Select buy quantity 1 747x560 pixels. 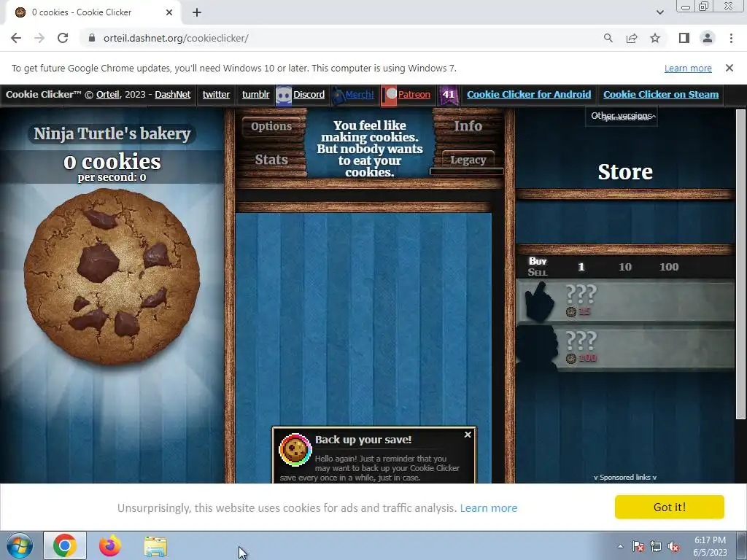(581, 267)
